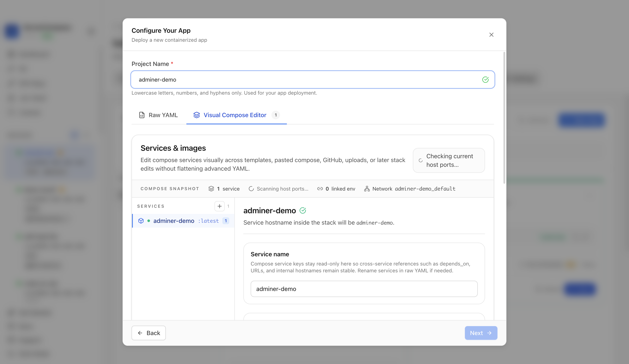The image size is (629, 364).
Task: Click the Scanning host ports text
Action: click(x=283, y=189)
